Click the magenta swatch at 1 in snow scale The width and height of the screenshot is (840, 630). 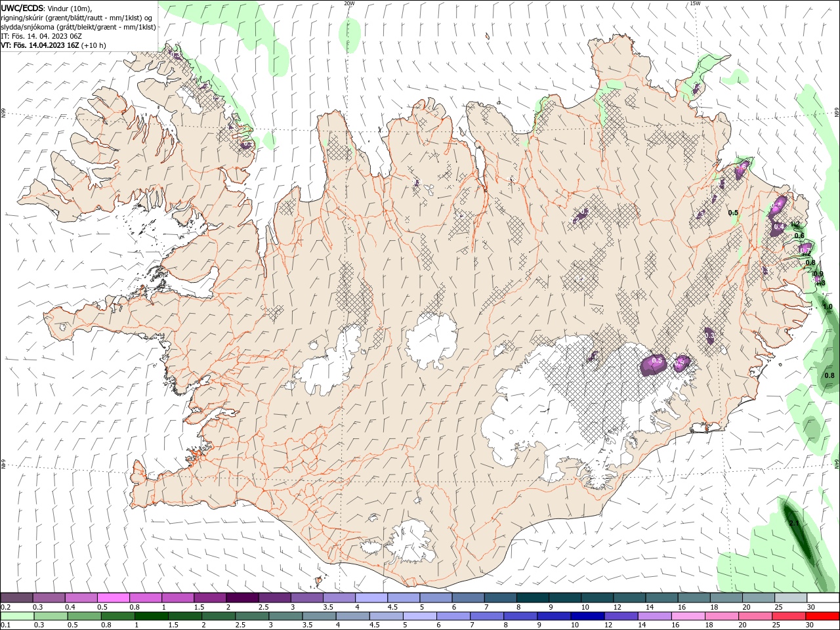(x=177, y=598)
